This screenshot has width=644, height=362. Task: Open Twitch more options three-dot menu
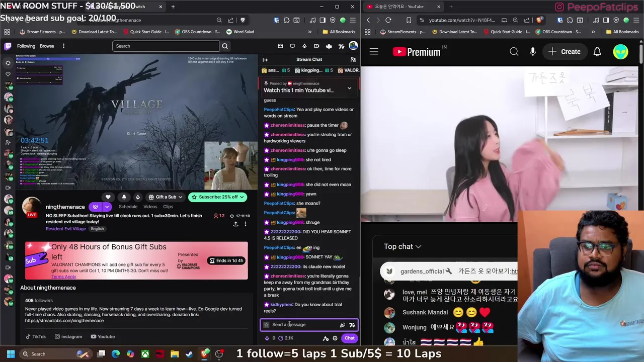63,46
